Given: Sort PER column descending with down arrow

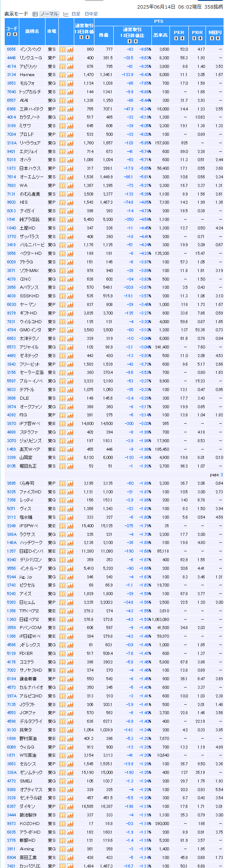Looking at the screenshot, I should (182, 38).
